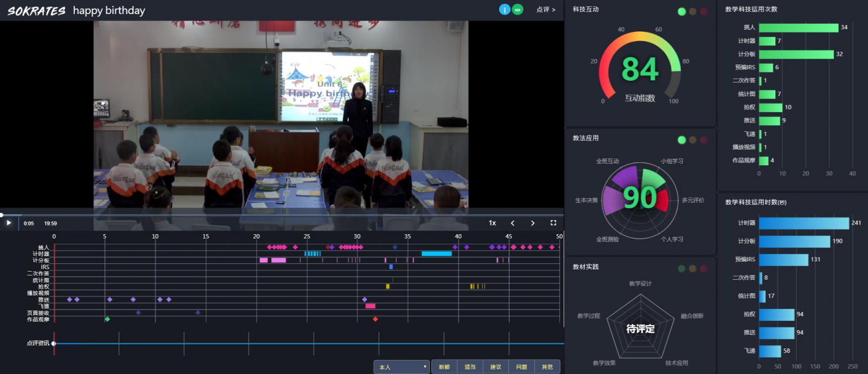Click the 问题 comment button
This screenshot has width=868, height=374.
pos(521,367)
